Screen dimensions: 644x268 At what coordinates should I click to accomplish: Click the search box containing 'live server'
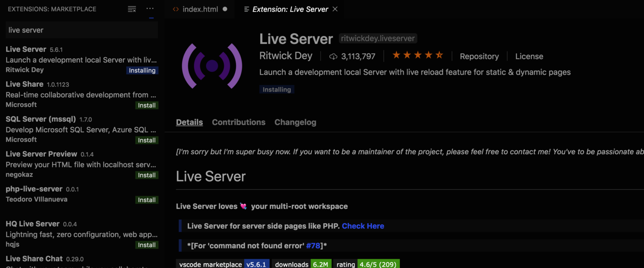pyautogui.click(x=82, y=30)
